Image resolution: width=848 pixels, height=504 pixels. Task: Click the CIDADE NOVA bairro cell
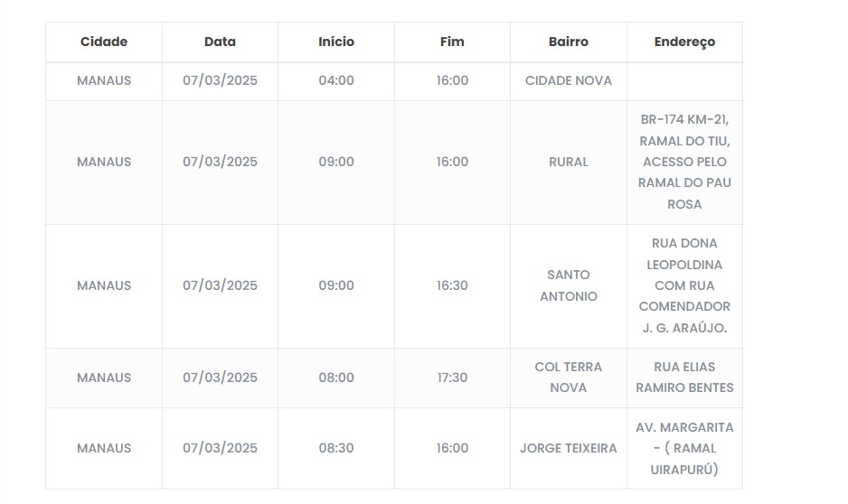pyautogui.click(x=568, y=80)
